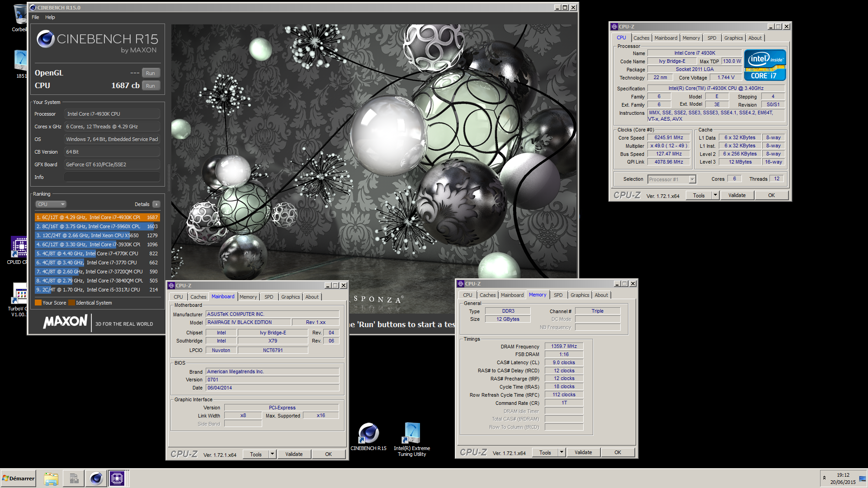Select ranking row 5 i7-4770K 822
This screenshot has width=868, height=488.
97,253
